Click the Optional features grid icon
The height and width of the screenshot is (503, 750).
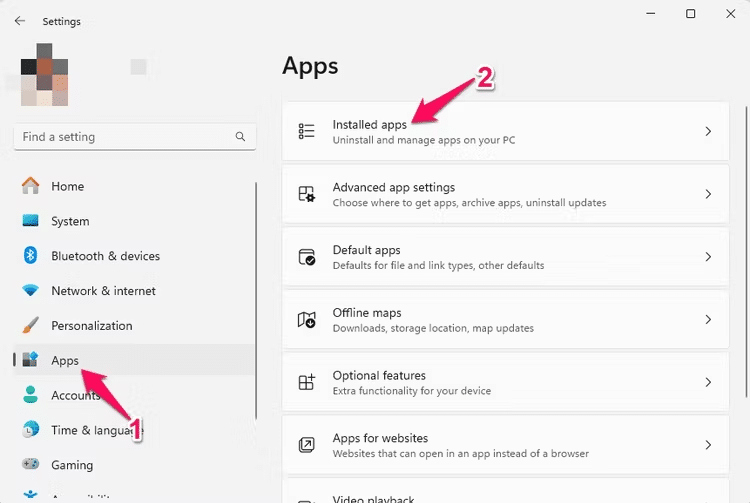pos(307,382)
